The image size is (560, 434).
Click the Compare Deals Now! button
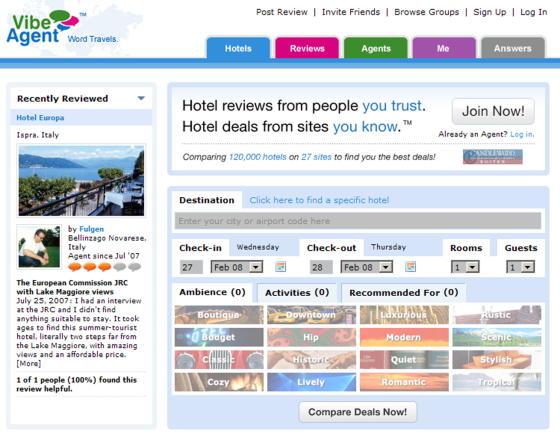point(358,412)
